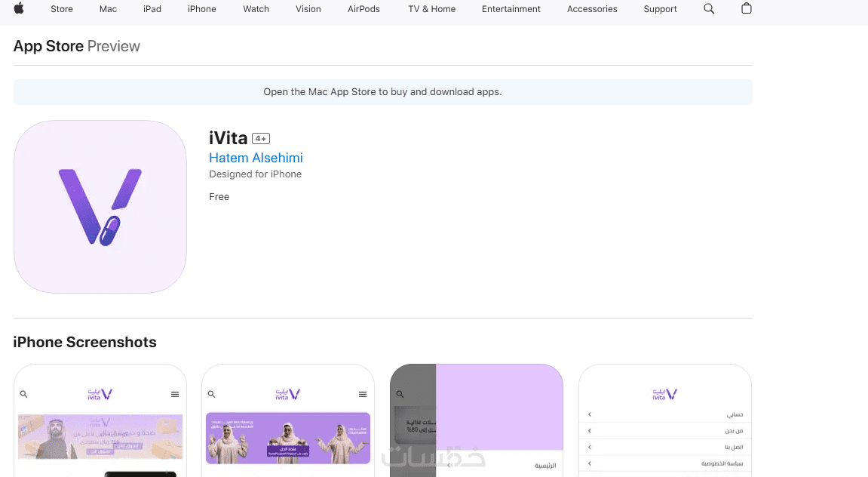Open the AirPods menu
868x477 pixels.
(x=363, y=9)
